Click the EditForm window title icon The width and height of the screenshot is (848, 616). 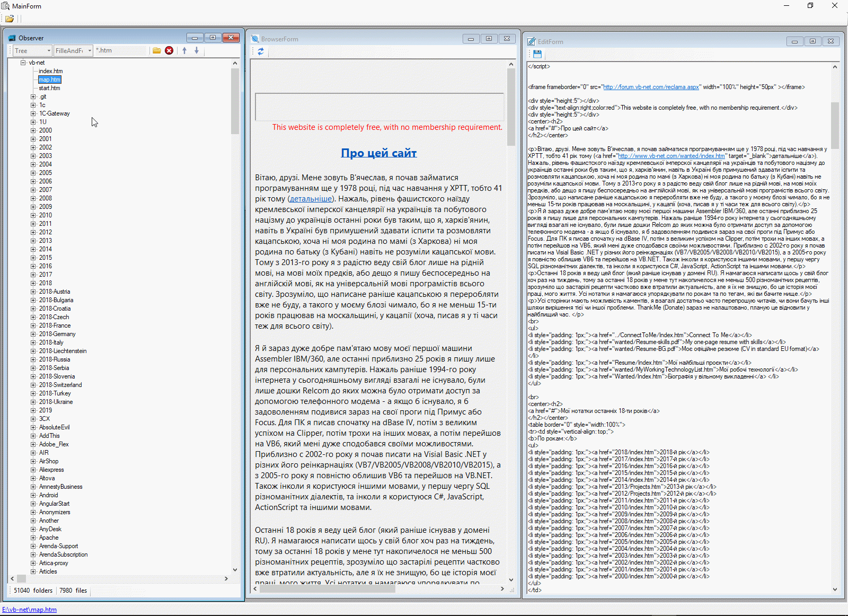pos(532,41)
